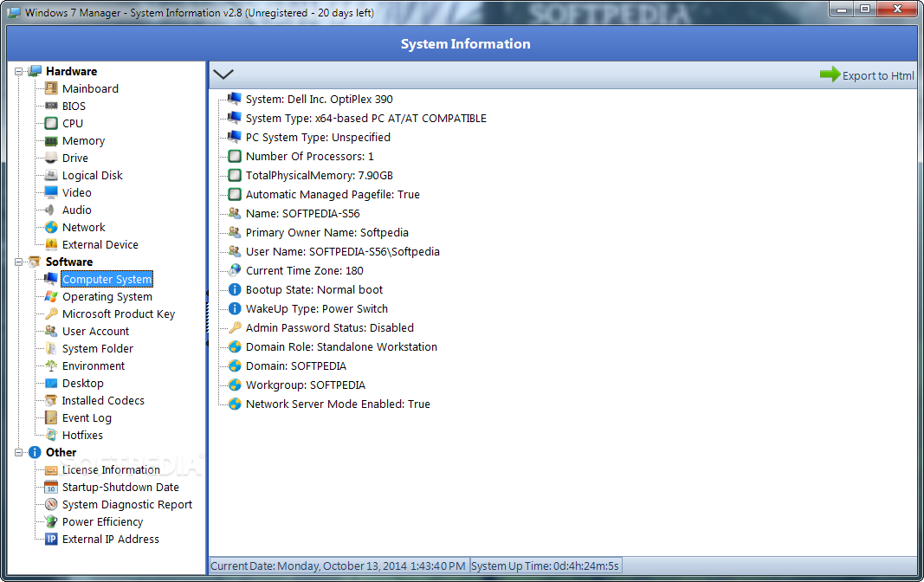The image size is (924, 582).
Task: Click the Environment tree icon
Action: point(51,365)
